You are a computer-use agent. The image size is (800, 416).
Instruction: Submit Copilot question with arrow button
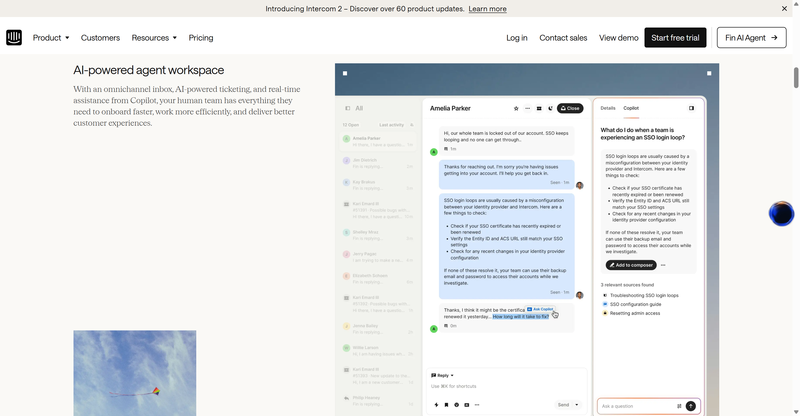point(690,406)
